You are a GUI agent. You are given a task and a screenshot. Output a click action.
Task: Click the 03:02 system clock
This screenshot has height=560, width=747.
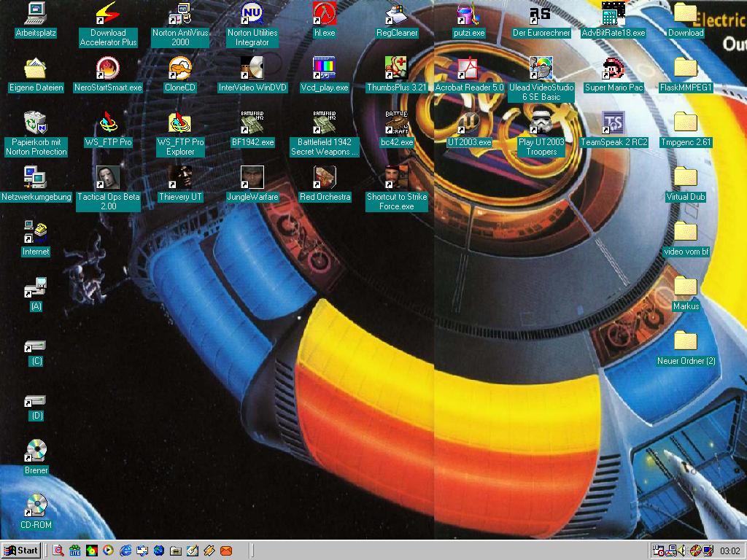729,551
